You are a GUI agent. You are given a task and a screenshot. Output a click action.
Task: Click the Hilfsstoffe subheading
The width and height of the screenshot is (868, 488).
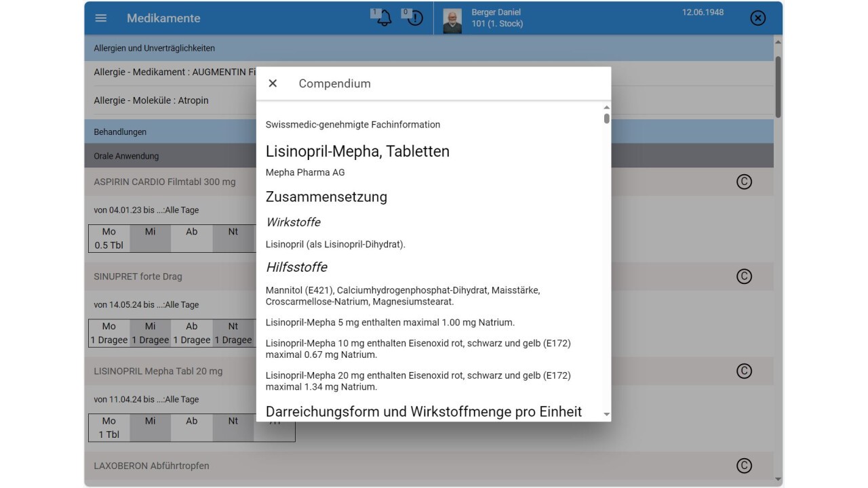point(296,267)
